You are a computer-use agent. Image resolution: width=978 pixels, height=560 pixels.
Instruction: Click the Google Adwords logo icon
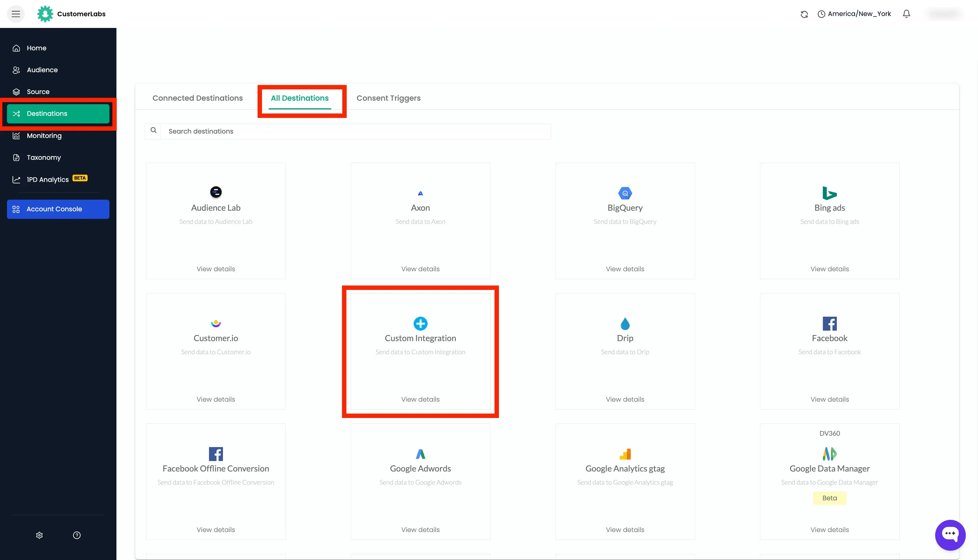pos(420,454)
